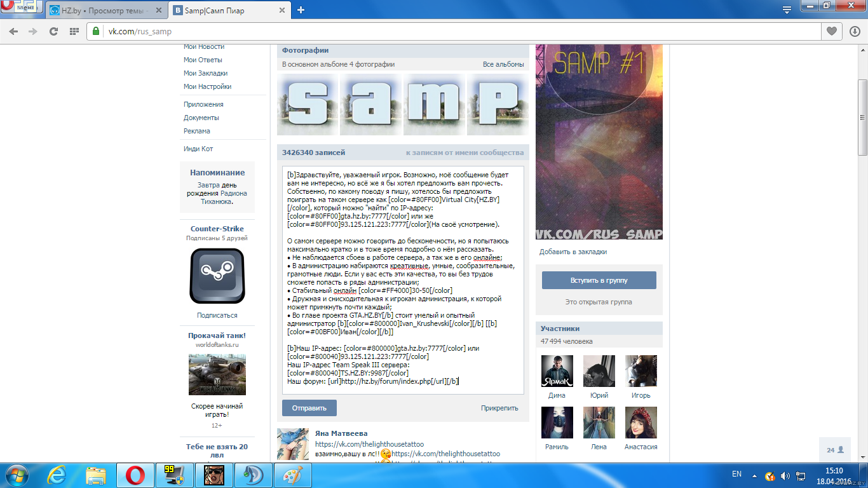Viewport: 868px width, 488px height.
Task: Open the Участники section header
Action: [560, 329]
